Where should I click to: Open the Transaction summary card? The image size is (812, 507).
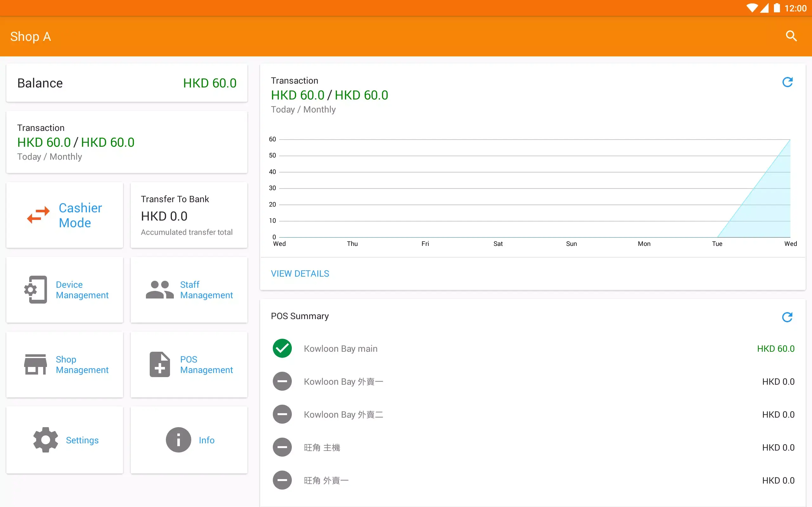[x=127, y=142]
